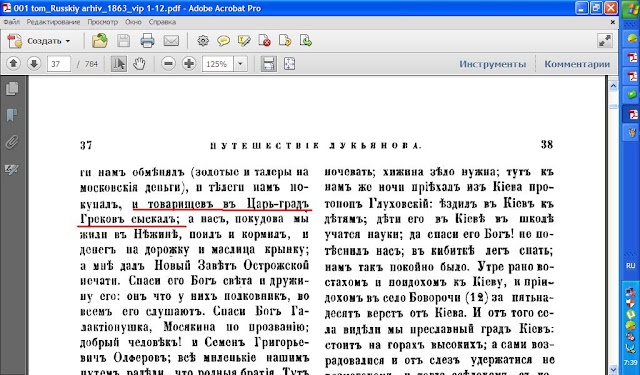The height and width of the screenshot is (375, 640).
Task: Activate the text selection tool
Action: [x=118, y=64]
